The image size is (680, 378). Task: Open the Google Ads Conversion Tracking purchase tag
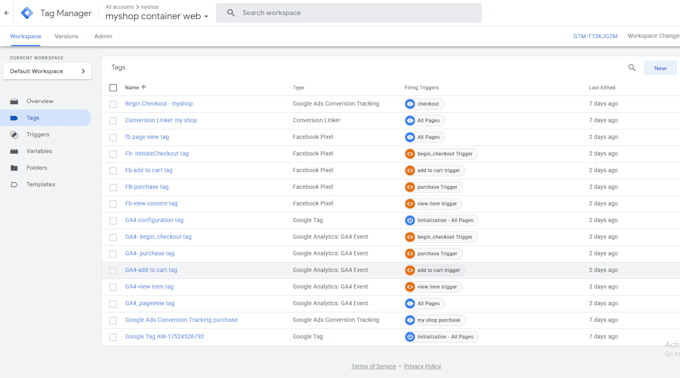181,320
